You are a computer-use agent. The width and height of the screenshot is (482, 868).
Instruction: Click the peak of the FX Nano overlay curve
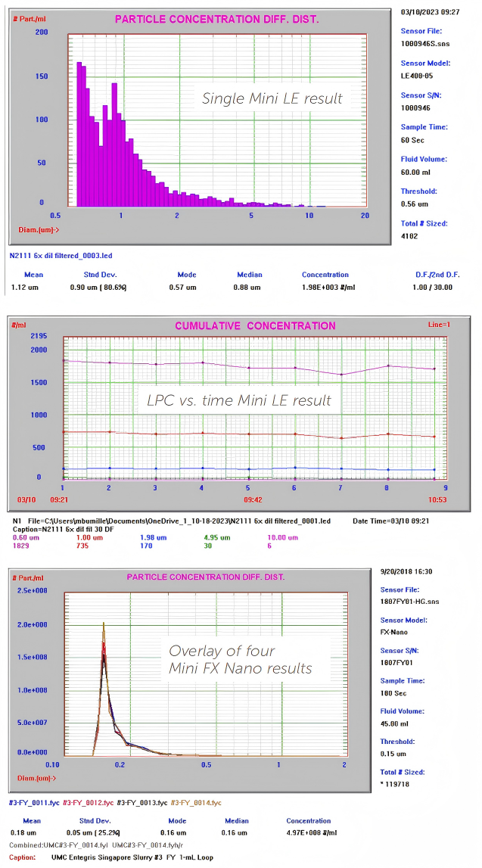pos(104,624)
